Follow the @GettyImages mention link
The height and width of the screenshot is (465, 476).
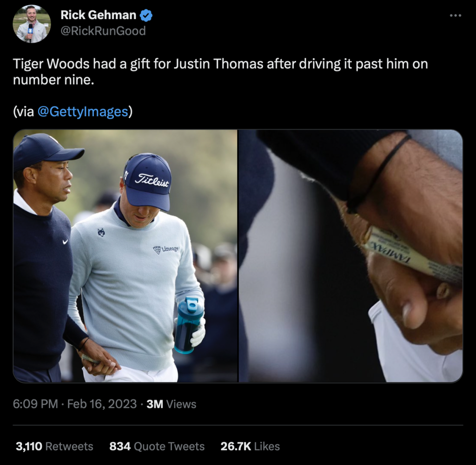[83, 111]
